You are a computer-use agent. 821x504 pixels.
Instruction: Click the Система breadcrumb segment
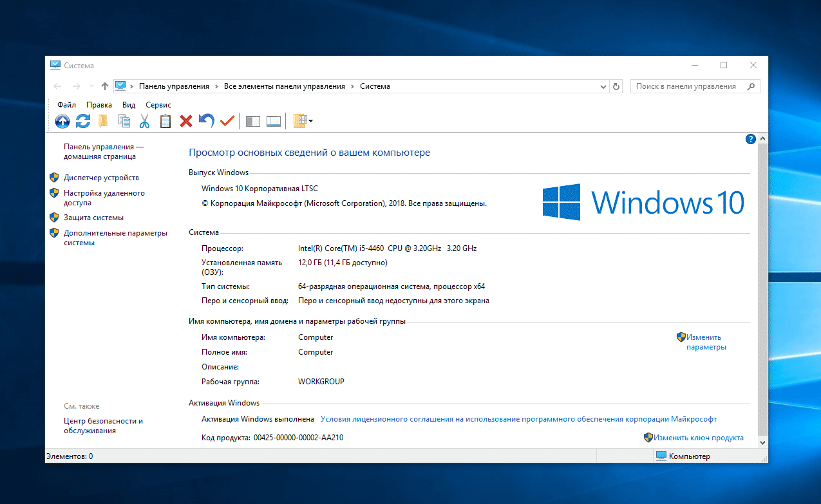click(375, 86)
